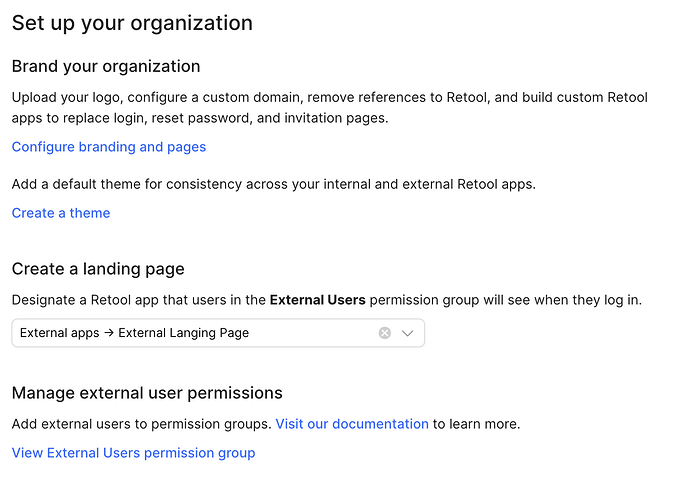Open the Configure branding and pages link
Screen dimensions: 690x488
tap(109, 147)
